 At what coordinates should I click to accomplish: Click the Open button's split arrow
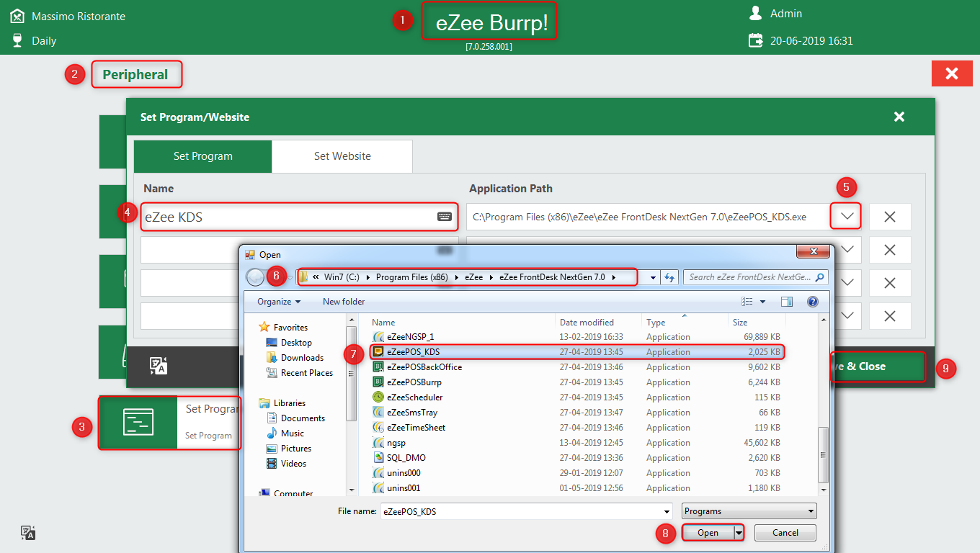click(x=739, y=533)
